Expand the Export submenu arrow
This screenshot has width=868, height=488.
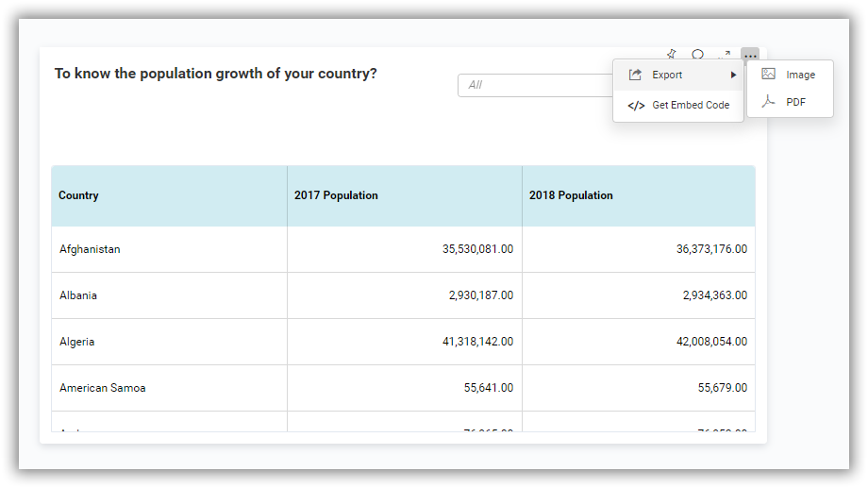coord(733,75)
